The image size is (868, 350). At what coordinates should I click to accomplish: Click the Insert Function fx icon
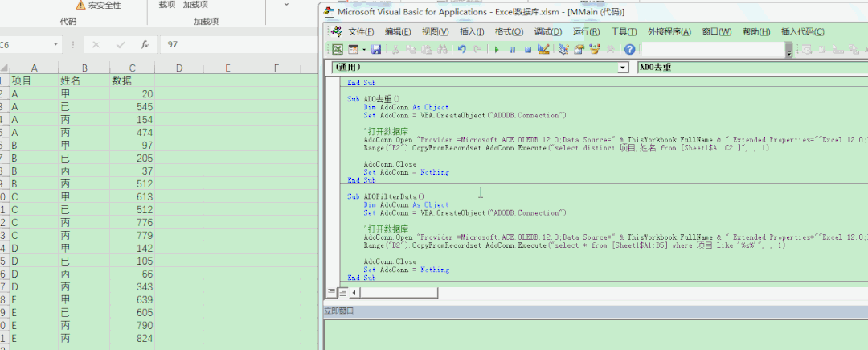pyautogui.click(x=145, y=44)
